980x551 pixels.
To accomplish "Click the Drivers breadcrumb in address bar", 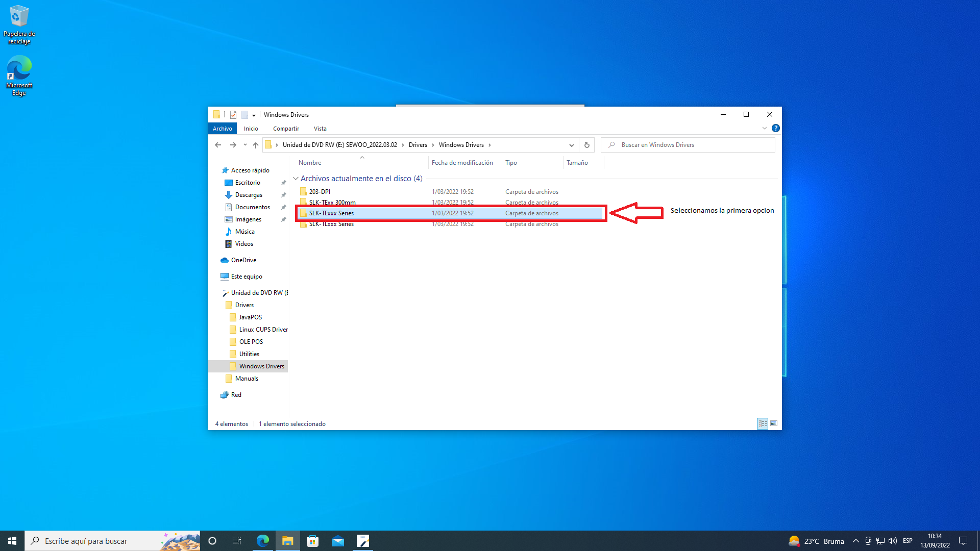I will [418, 145].
